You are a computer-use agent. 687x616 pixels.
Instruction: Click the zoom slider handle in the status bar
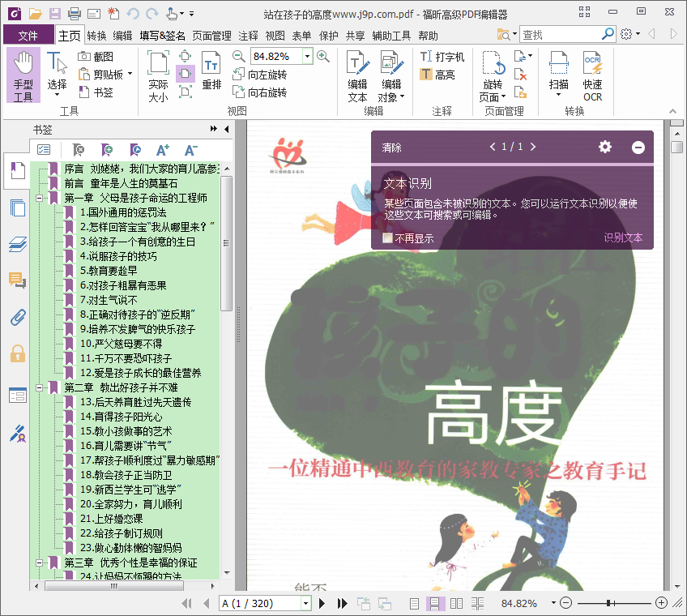point(608,603)
